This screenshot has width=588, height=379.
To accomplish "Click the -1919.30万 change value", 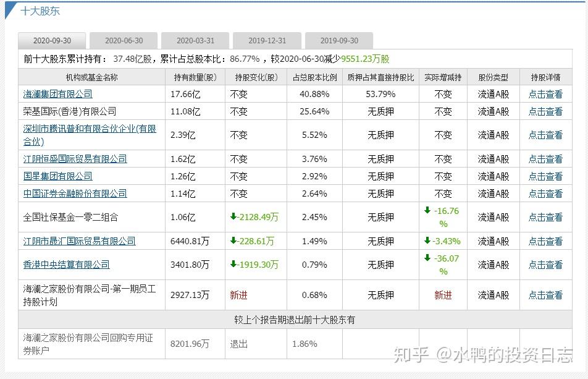I will pyautogui.click(x=254, y=265).
